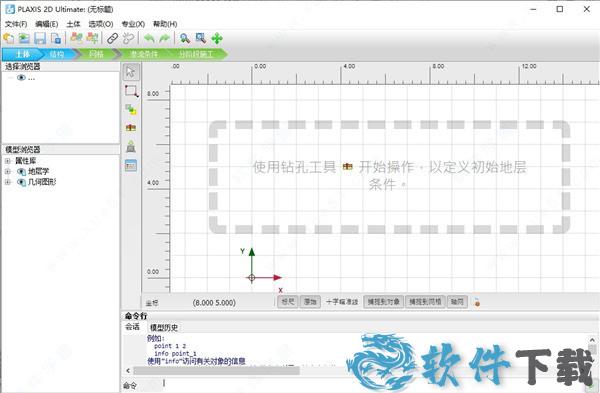Click the green four-arrow pan icon

pyautogui.click(x=217, y=38)
